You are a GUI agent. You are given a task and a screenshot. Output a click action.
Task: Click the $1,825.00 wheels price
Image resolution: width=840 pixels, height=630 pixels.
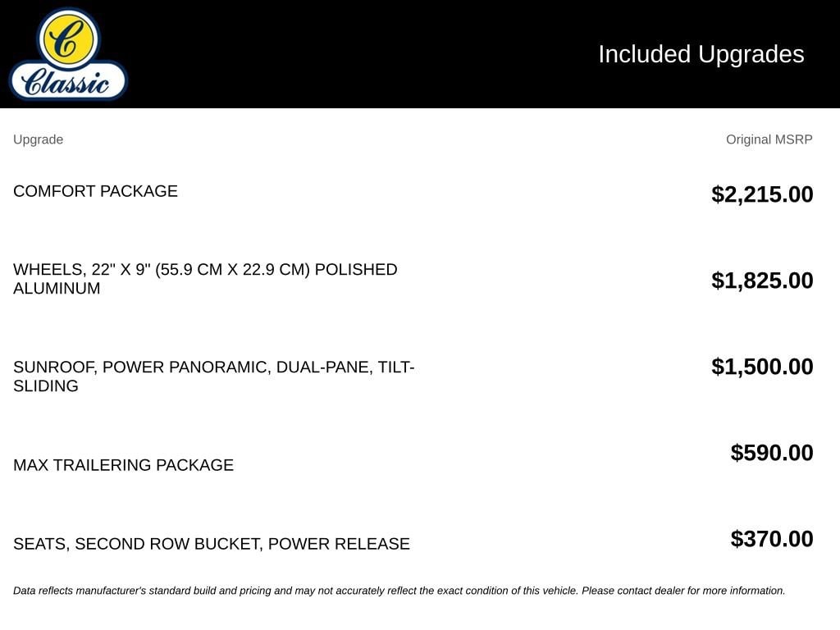point(762,281)
